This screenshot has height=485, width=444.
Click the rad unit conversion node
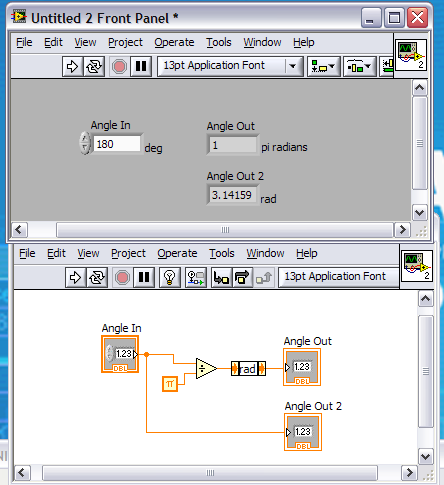click(x=248, y=369)
